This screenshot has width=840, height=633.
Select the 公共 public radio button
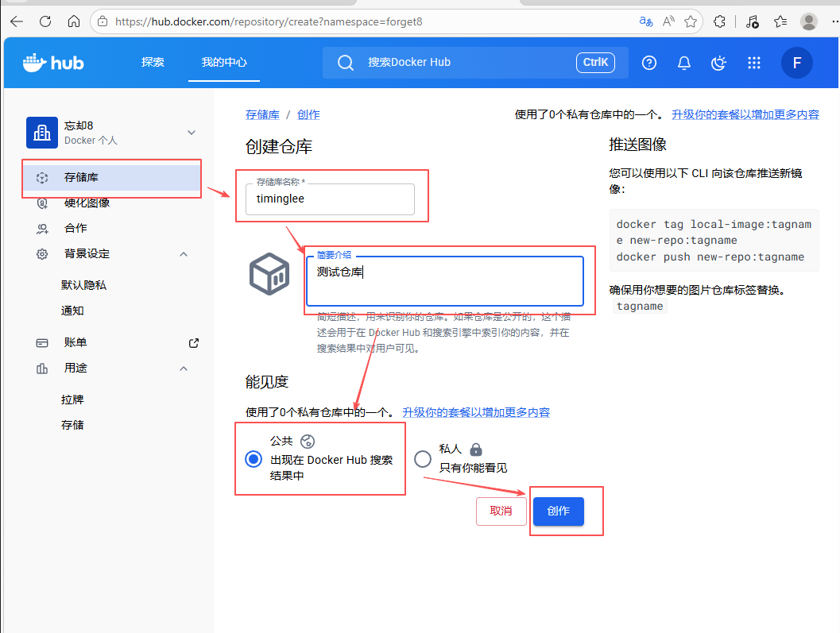coord(254,459)
